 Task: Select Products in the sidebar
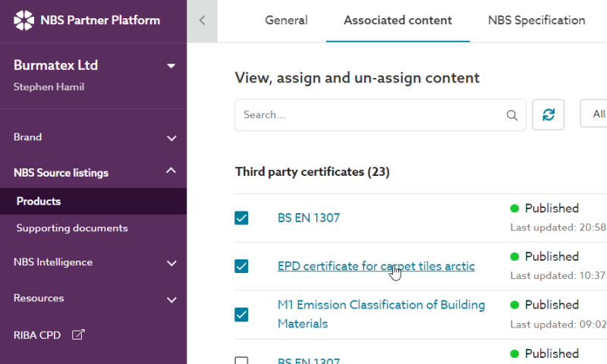93,201
